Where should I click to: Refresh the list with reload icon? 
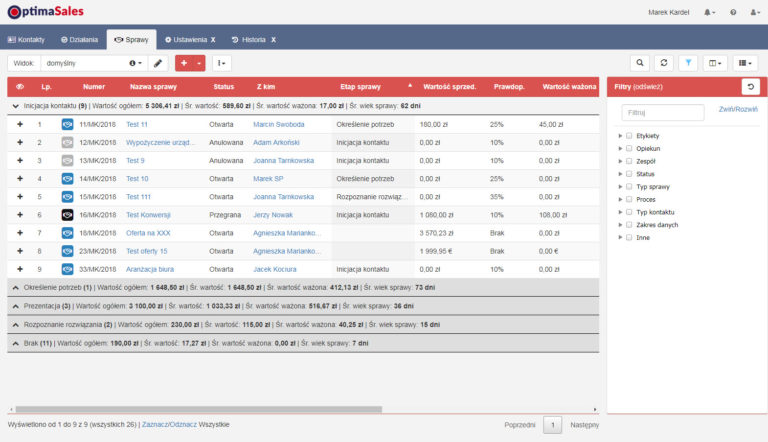click(664, 63)
